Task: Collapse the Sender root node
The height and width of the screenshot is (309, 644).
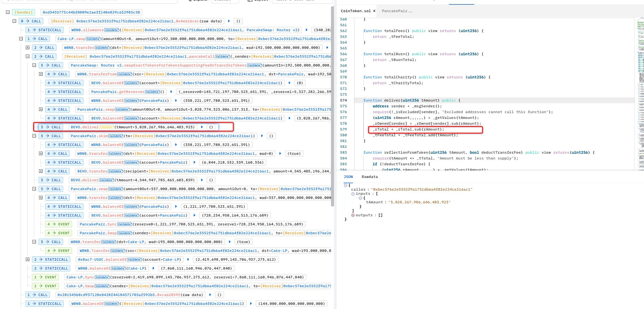Action: pos(8,12)
